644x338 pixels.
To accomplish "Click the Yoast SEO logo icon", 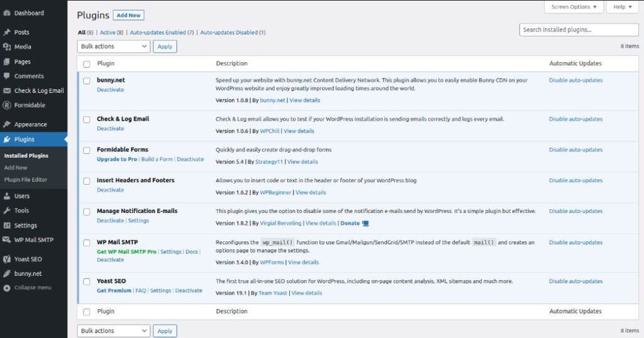I will point(6,259).
